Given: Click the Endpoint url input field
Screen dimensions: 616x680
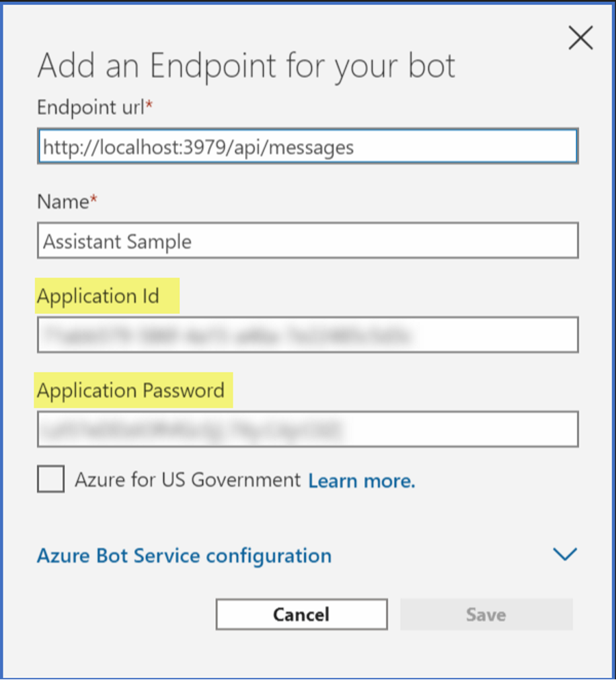Looking at the screenshot, I should point(307,146).
